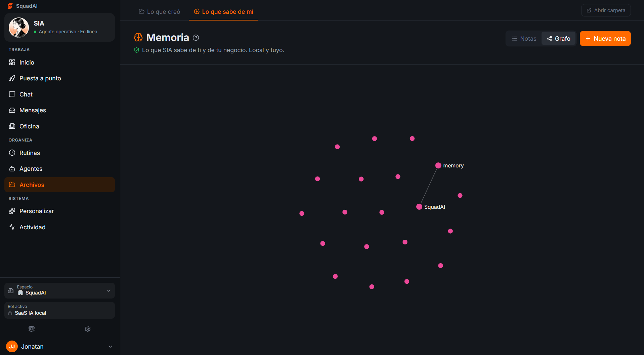Image resolution: width=644 pixels, height=355 pixels.
Task: Select the SquadAI node in the graph
Action: click(x=419, y=207)
